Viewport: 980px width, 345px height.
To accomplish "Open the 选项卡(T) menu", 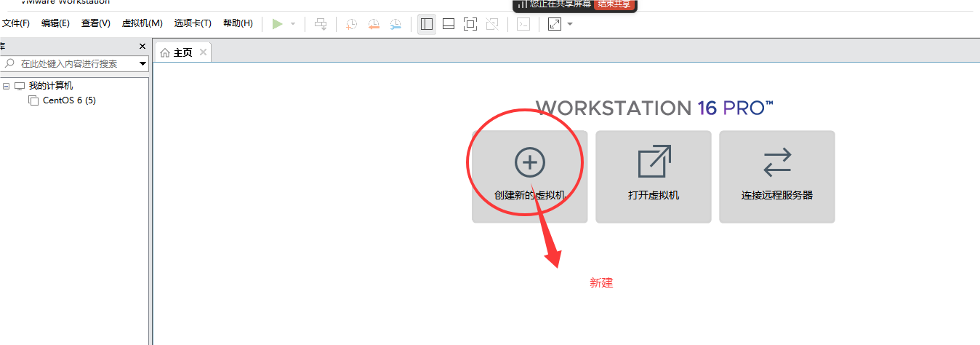I will (x=193, y=23).
